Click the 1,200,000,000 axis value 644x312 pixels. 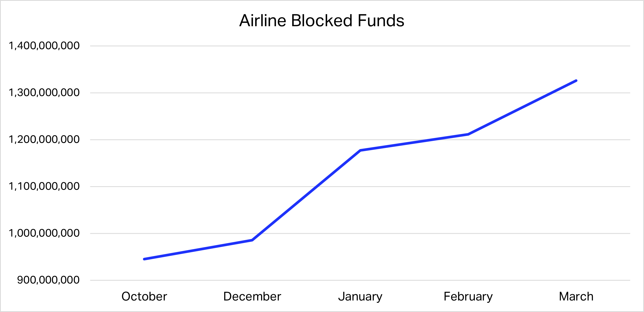(x=44, y=140)
